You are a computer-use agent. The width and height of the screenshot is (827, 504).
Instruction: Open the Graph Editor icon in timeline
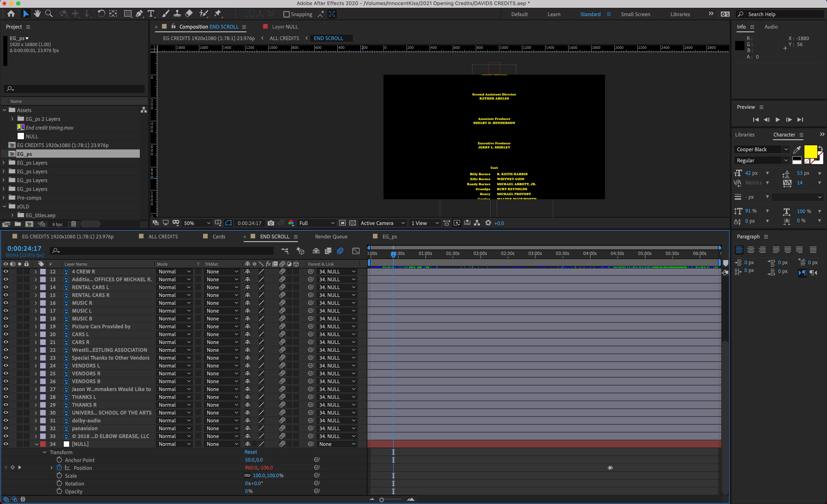click(356, 251)
